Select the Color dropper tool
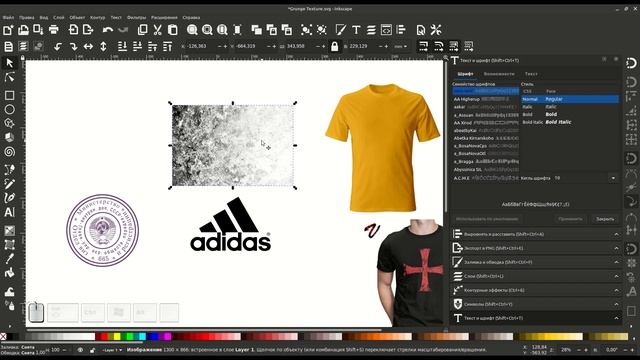This screenshot has height=360, width=640. (x=9, y=258)
